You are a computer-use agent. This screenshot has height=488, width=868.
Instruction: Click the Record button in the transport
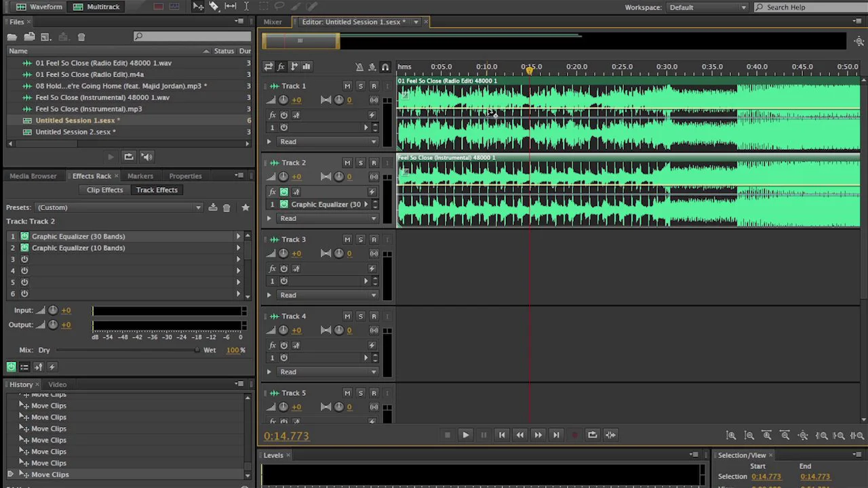click(574, 435)
